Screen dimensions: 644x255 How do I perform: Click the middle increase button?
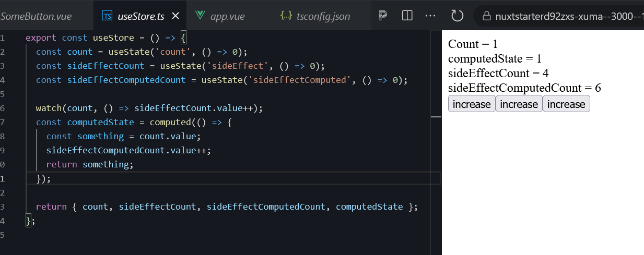[519, 104]
